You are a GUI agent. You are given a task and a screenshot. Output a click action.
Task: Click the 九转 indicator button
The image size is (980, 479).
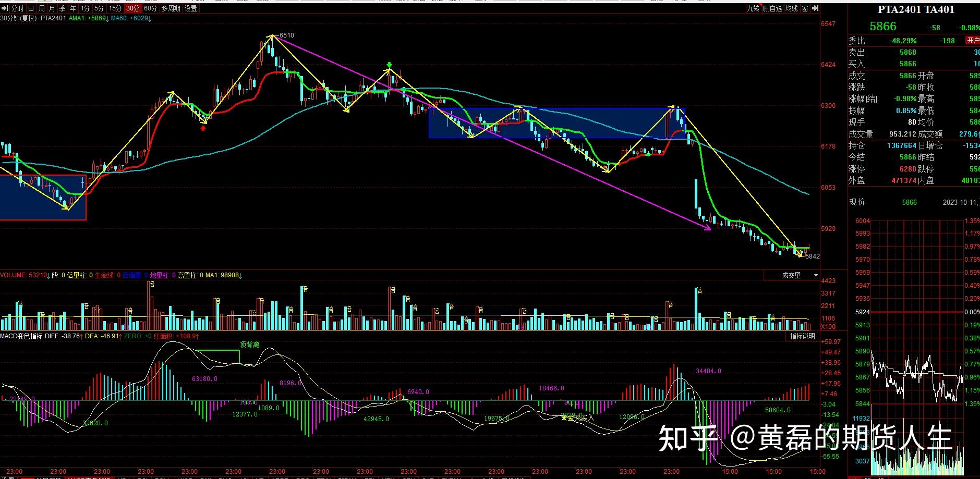coord(753,8)
